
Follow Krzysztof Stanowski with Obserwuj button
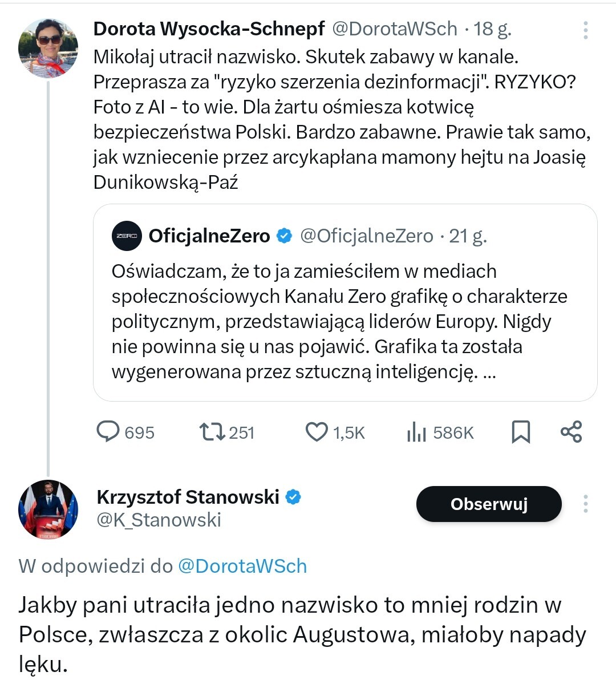click(x=489, y=504)
